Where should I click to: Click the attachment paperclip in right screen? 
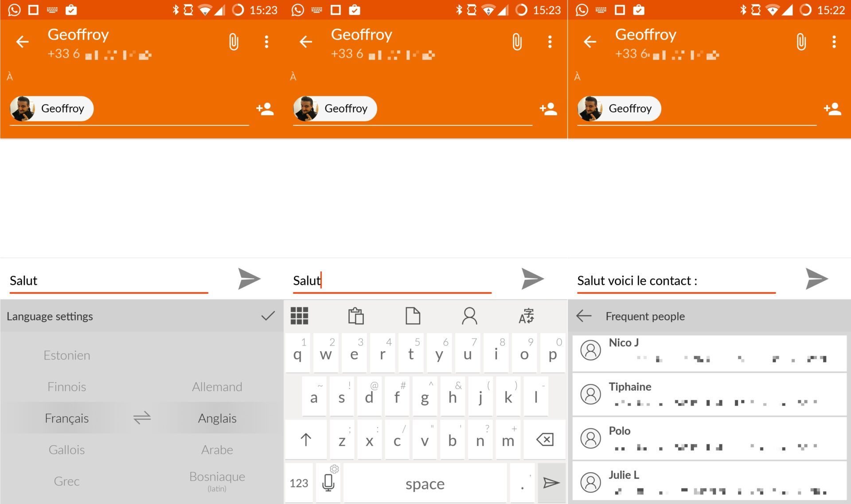(801, 42)
